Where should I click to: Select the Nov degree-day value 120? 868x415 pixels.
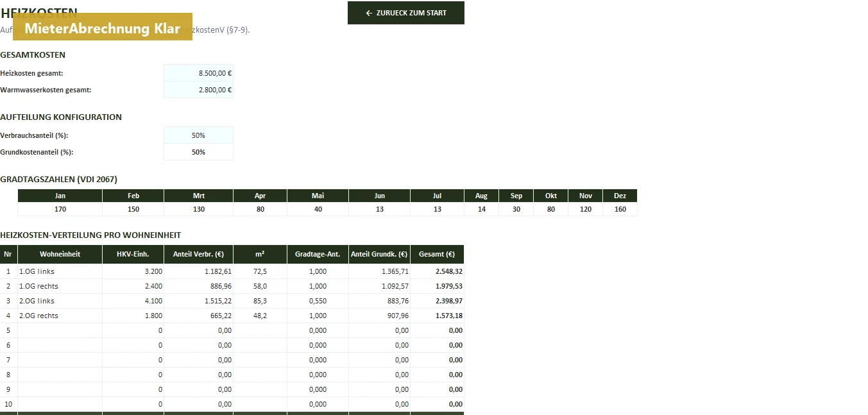tap(586, 209)
